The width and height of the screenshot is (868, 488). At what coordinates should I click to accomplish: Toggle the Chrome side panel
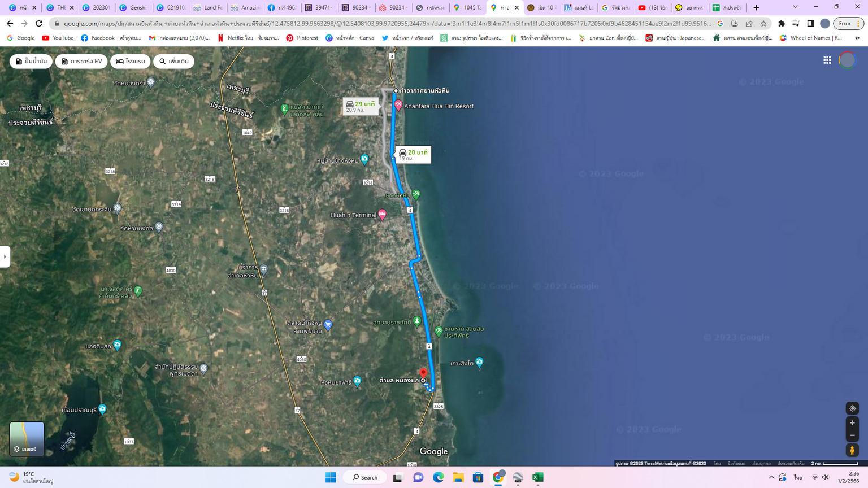click(x=810, y=24)
